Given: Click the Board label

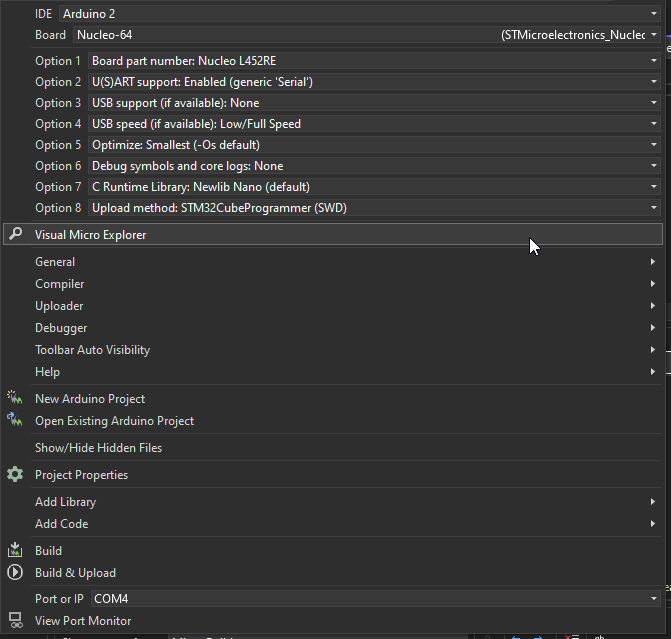Looking at the screenshot, I should 50,35.
